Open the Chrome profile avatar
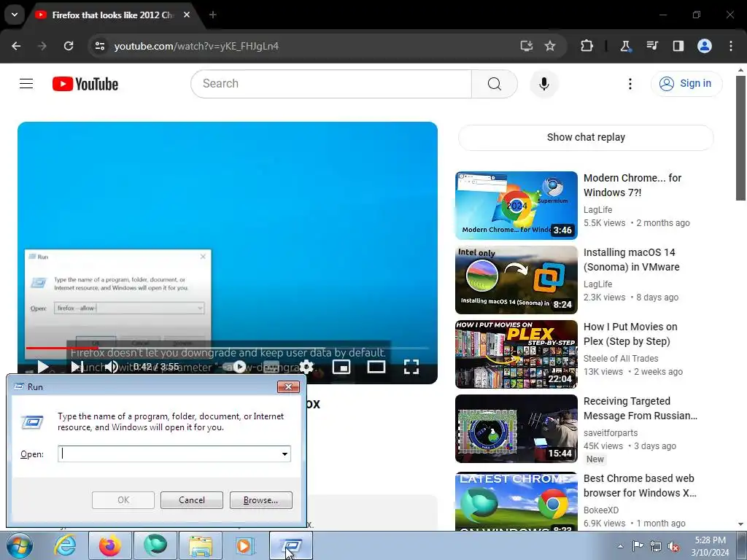 coord(705,46)
